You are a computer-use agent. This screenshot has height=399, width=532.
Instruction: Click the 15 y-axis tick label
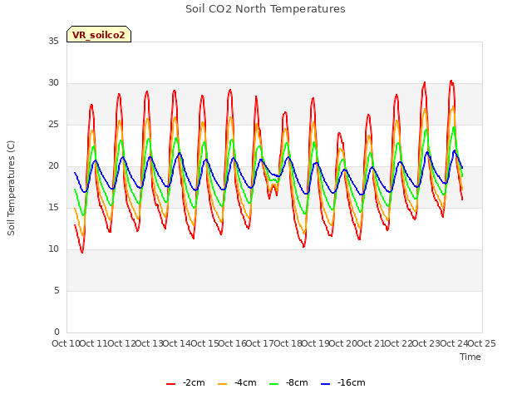click(x=53, y=207)
